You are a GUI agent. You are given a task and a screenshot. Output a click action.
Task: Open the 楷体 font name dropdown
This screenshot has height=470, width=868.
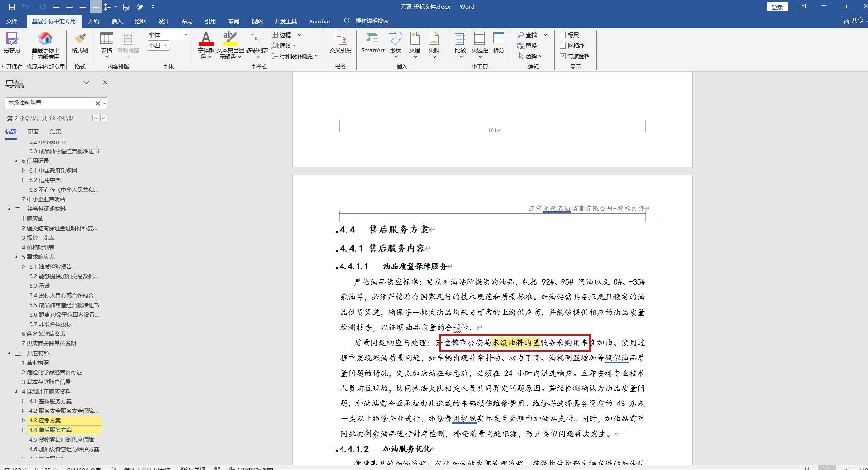click(x=186, y=35)
